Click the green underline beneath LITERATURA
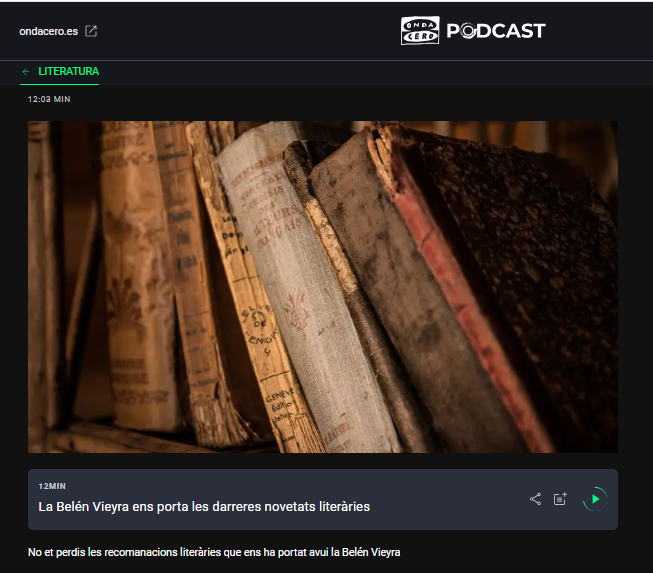653x573 pixels. click(x=60, y=85)
